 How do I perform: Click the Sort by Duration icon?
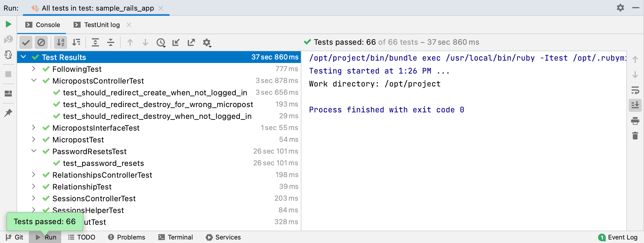coord(76,42)
